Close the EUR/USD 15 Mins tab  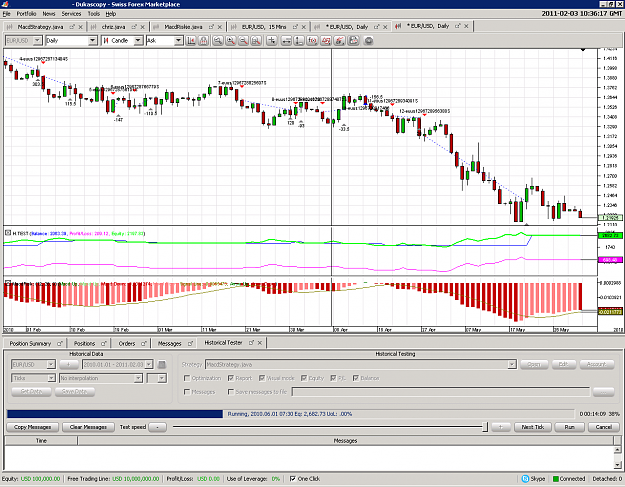click(304, 27)
